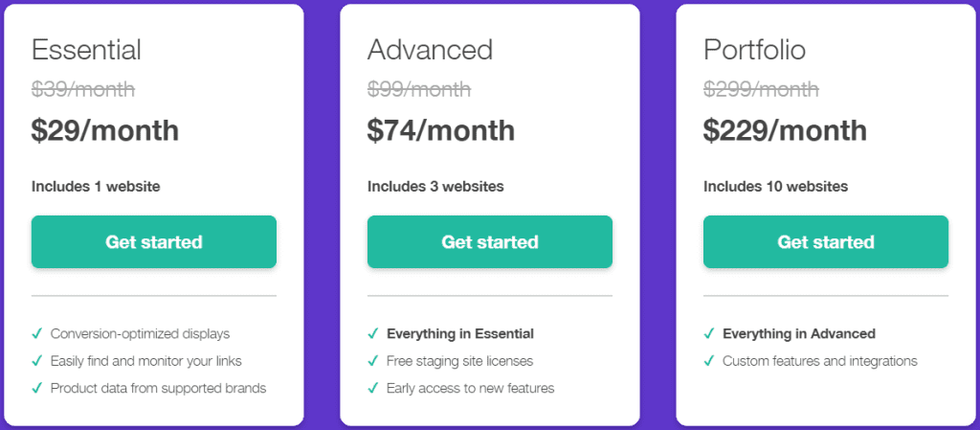
Task: Click checkmark beside Custom features and integrations
Action: tap(709, 361)
